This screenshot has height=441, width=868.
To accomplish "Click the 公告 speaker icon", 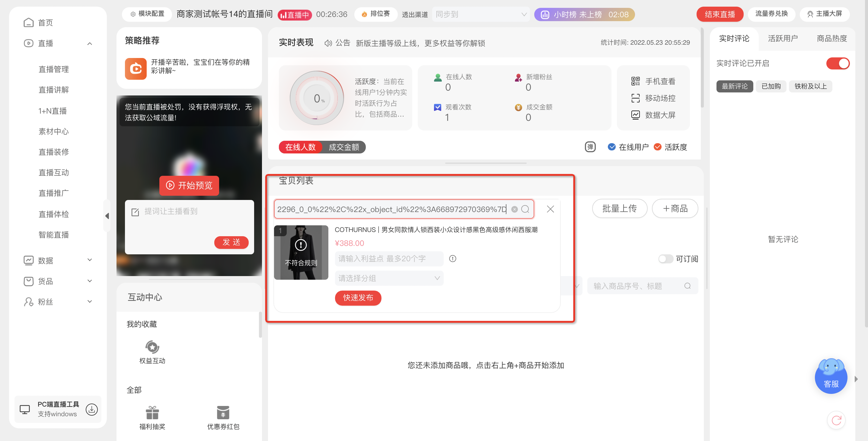I will pyautogui.click(x=328, y=43).
